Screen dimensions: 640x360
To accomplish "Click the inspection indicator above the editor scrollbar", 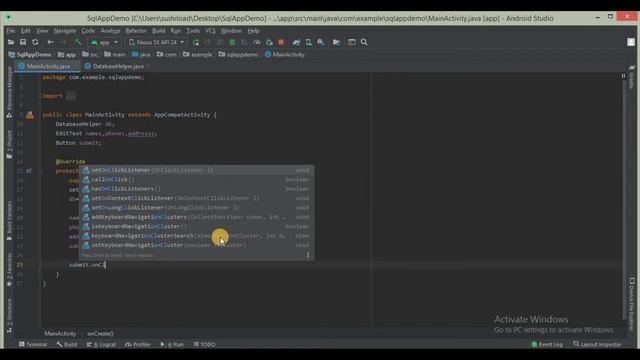I will pyautogui.click(x=623, y=76).
